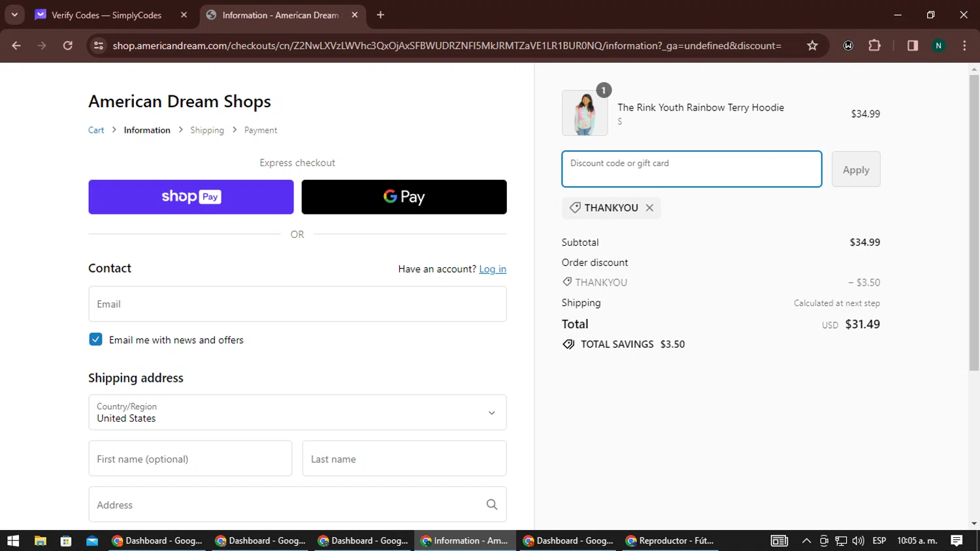Expand the Country/Region dropdown

[x=297, y=412]
